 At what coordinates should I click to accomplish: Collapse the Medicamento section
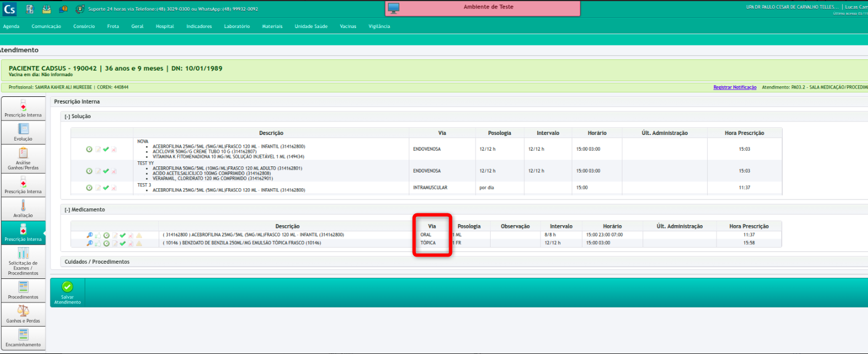(67, 209)
